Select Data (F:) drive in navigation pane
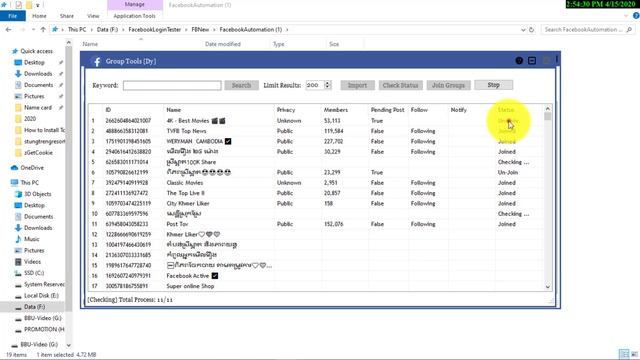Screen dimensions: 640x360 pyautogui.click(x=34, y=307)
